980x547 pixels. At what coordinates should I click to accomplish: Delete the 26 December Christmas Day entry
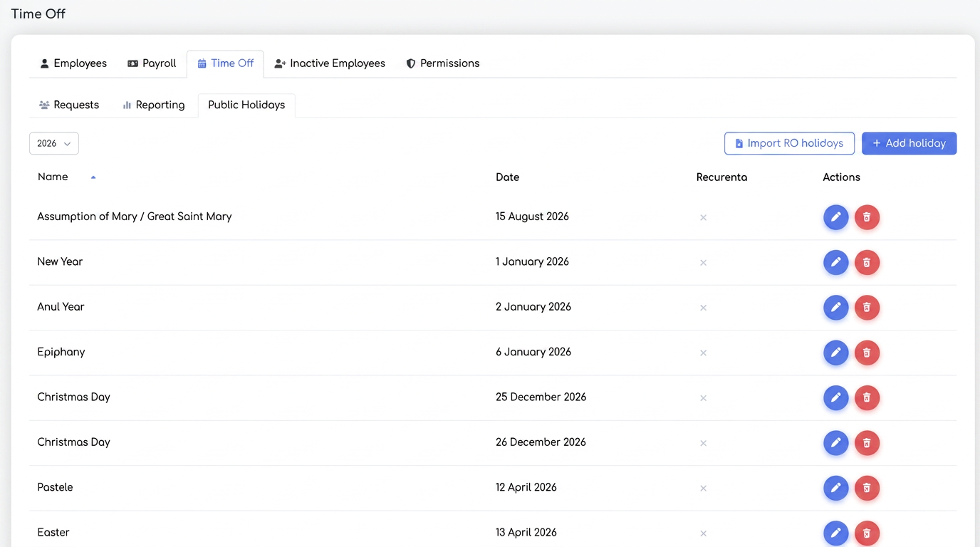point(867,443)
